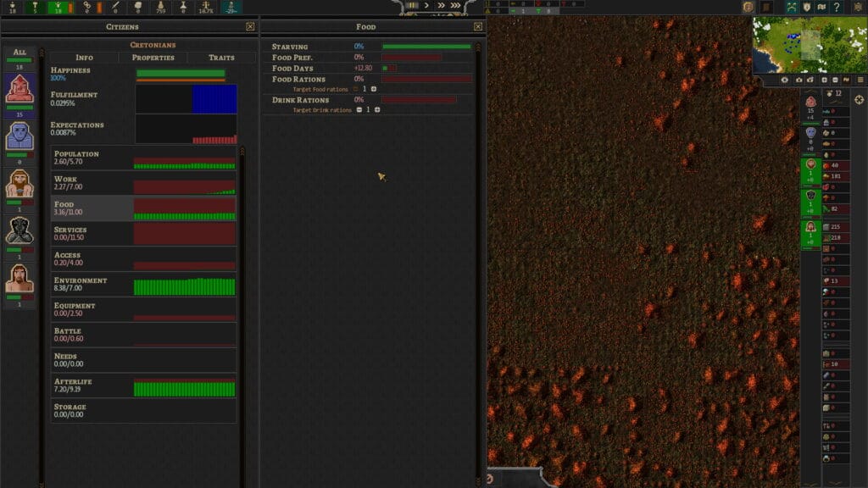Decrease Target Food rations
The height and width of the screenshot is (488, 868).
pyautogui.click(x=355, y=89)
